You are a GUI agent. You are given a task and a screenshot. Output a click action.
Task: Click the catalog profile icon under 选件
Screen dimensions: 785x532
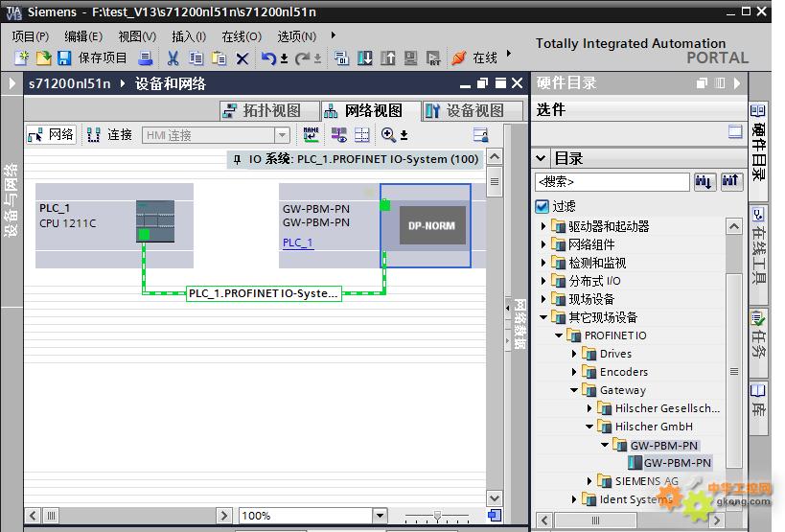735,132
